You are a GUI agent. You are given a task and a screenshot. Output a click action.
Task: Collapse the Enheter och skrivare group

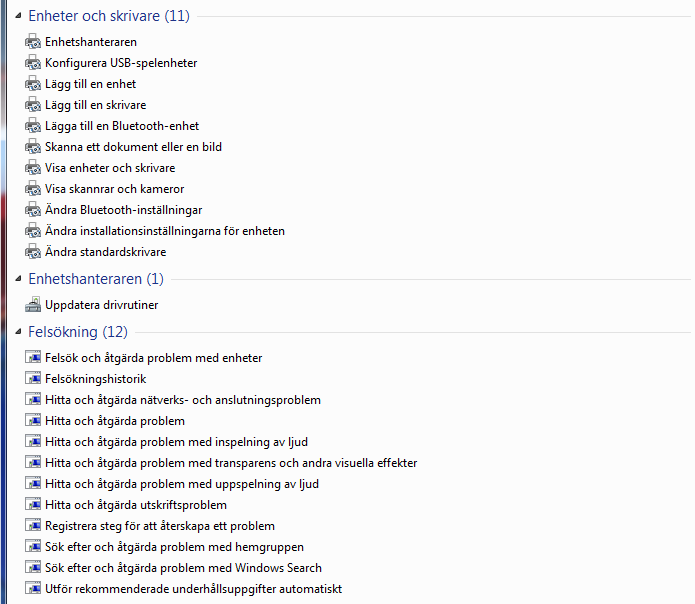pyautogui.click(x=18, y=16)
